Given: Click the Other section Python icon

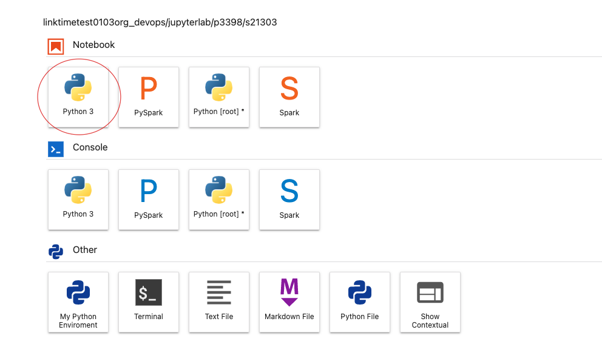Looking at the screenshot, I should point(56,252).
